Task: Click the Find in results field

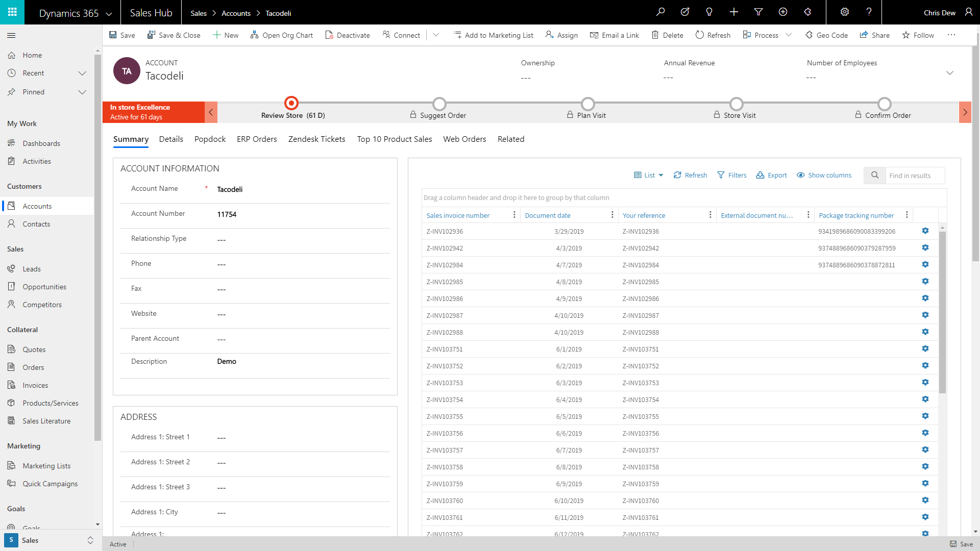Action: coord(915,176)
